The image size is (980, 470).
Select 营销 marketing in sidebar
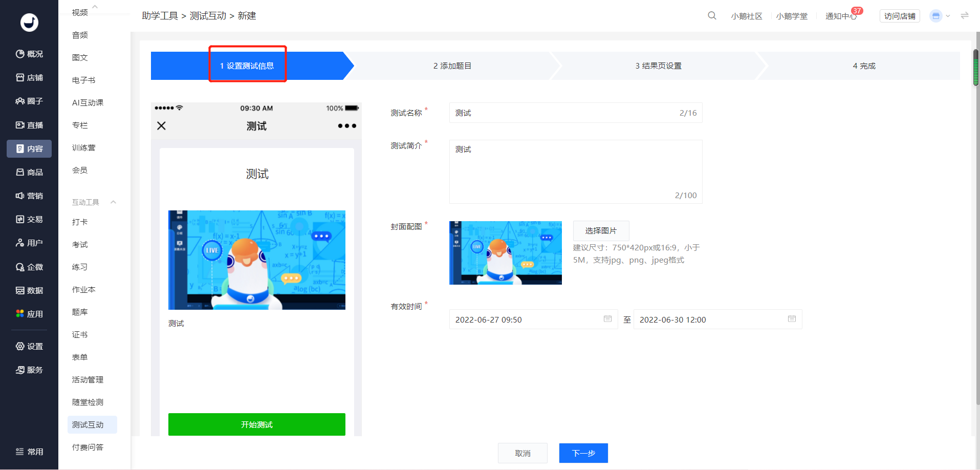[29, 196]
